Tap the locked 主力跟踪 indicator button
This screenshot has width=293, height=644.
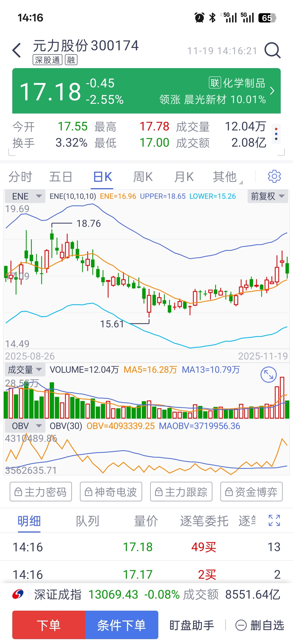tap(181, 492)
